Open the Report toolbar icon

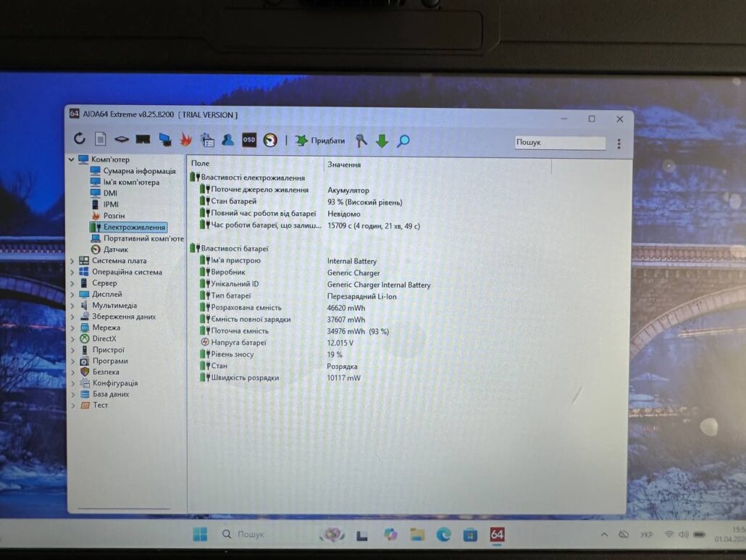101,139
